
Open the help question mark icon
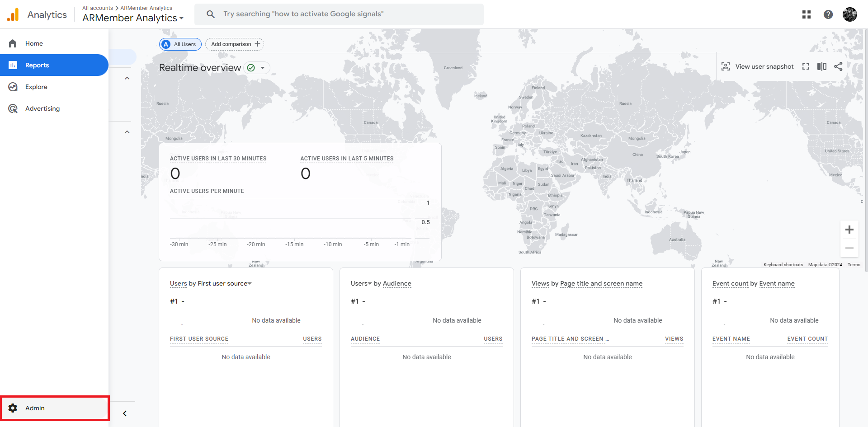click(x=828, y=14)
